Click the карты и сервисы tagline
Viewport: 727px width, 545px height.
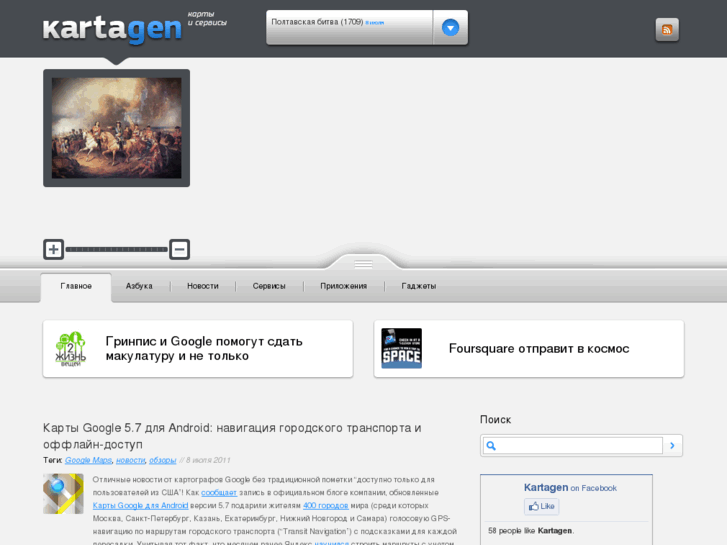[x=207, y=18]
